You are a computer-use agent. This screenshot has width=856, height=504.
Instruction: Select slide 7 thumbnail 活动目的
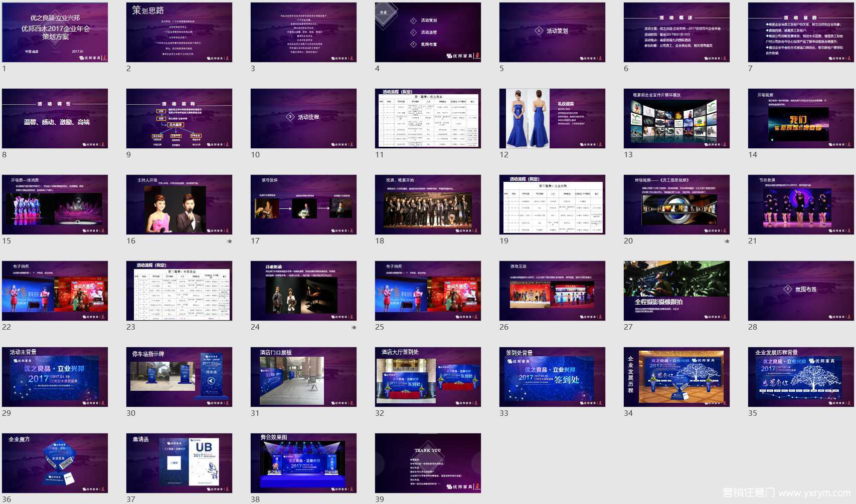[x=801, y=32]
